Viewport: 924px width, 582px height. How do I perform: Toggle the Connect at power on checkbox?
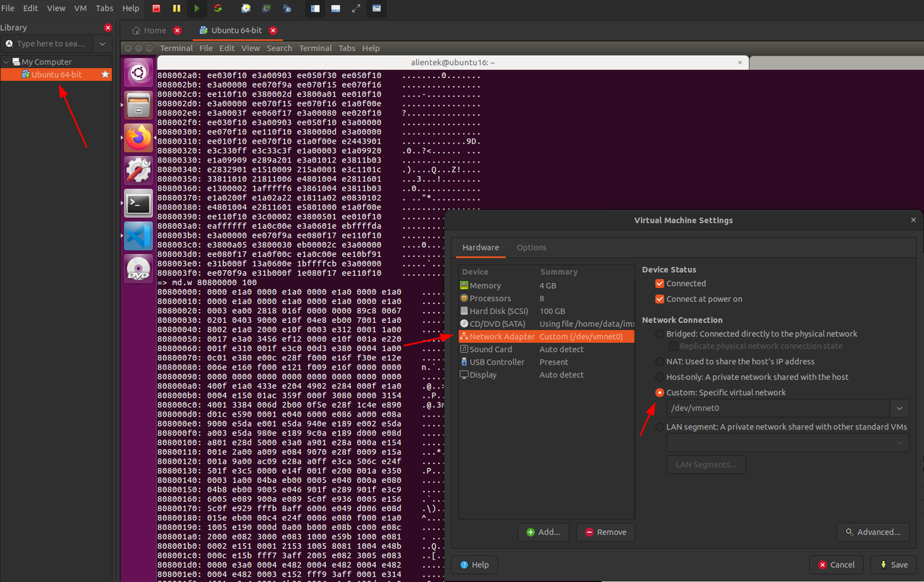pyautogui.click(x=659, y=299)
